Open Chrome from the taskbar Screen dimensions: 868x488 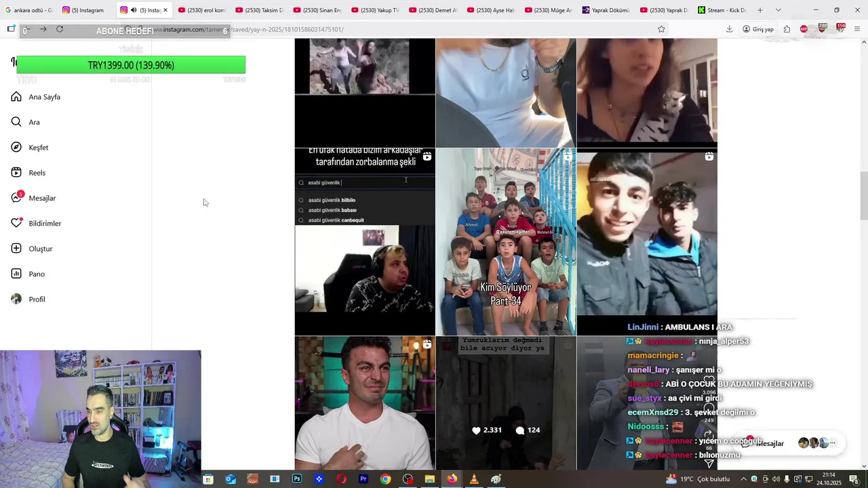[x=385, y=479]
